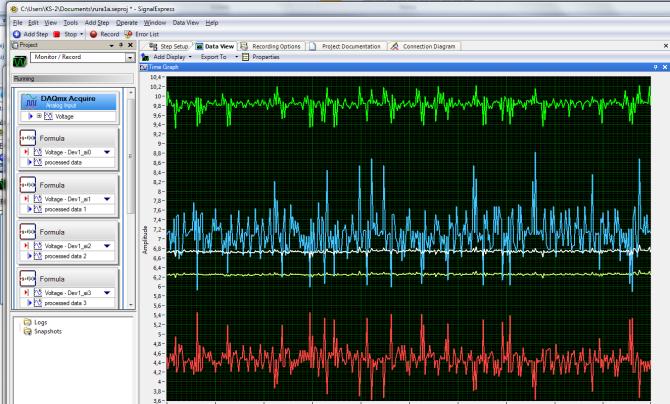Image resolution: width=670 pixels, height=404 pixels.
Task: Open the Edit menu
Action: (x=33, y=23)
